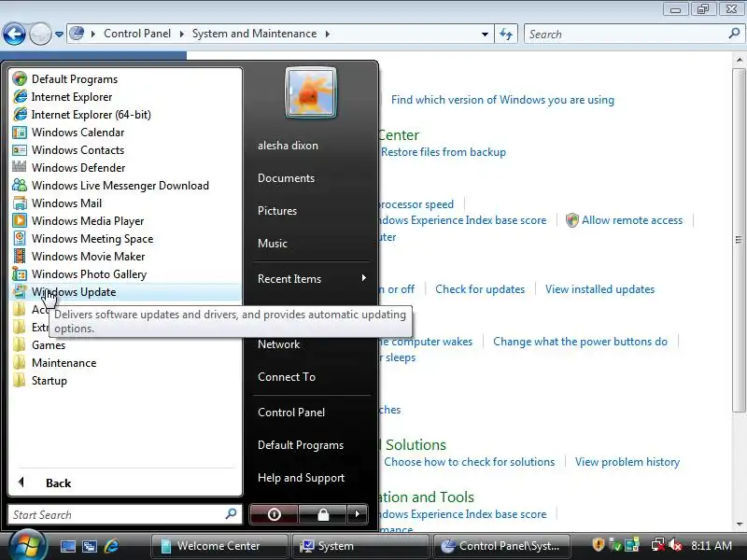
Task: Click View problem history link
Action: (x=627, y=461)
